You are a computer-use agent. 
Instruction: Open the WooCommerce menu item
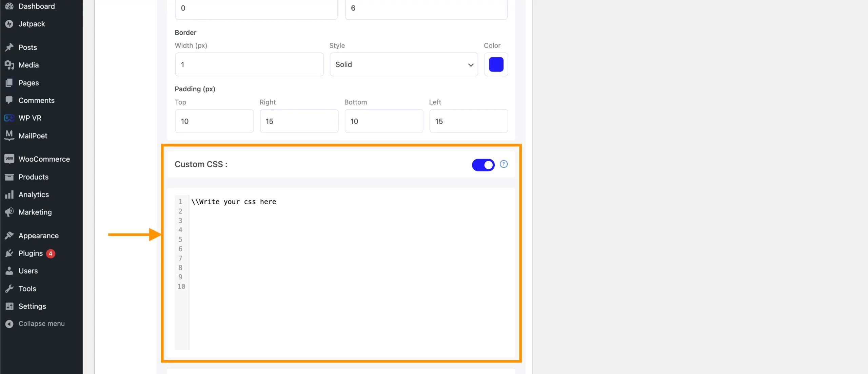[44, 159]
